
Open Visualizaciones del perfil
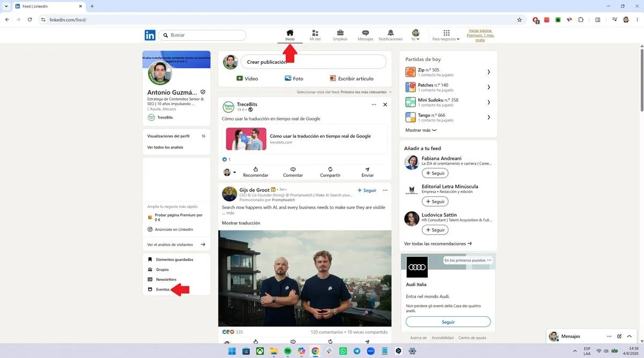(x=176, y=136)
